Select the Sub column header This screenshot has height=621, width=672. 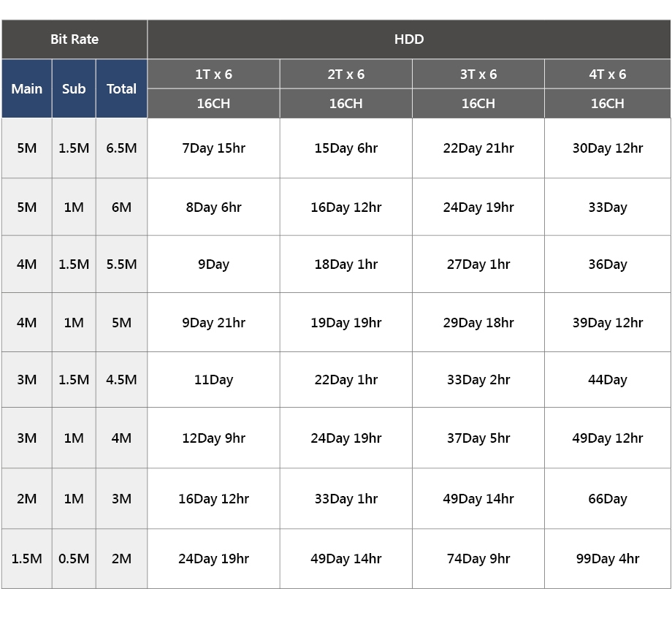tap(74, 88)
